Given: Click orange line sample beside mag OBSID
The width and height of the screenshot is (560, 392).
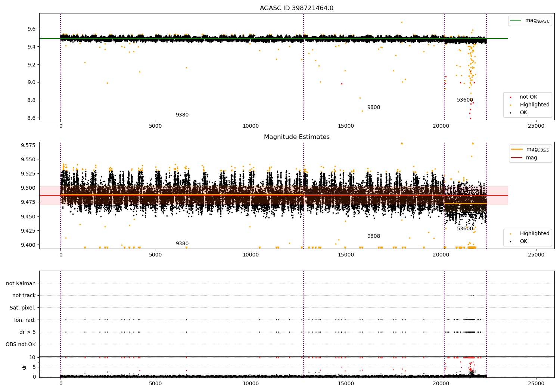Looking at the screenshot, I should pyautogui.click(x=517, y=149).
